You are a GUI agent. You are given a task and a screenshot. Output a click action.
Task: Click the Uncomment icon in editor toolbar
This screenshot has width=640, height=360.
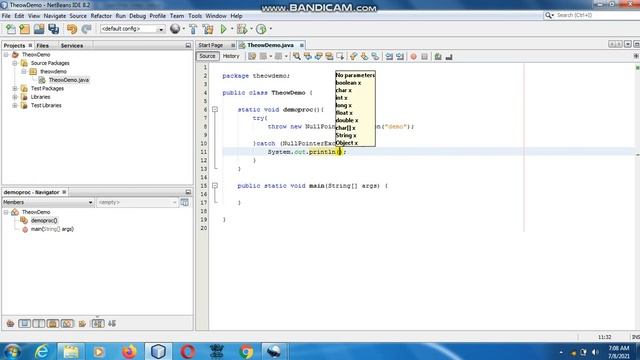(449, 56)
